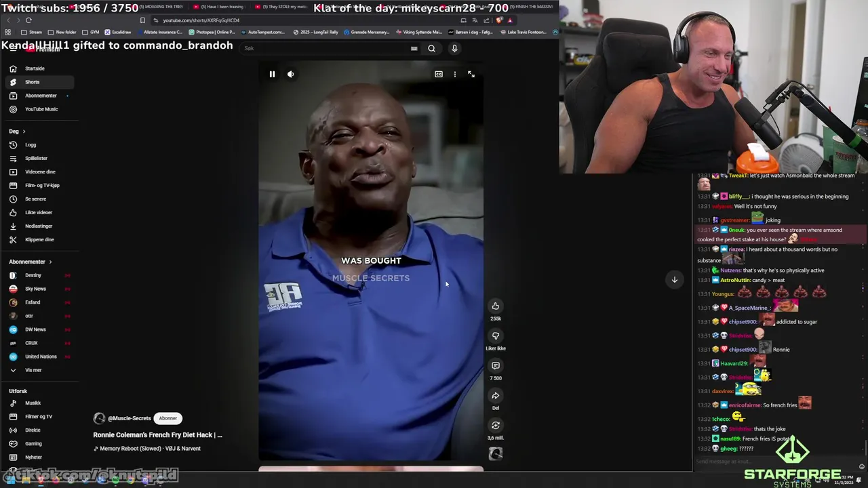Open Klippene dine
This screenshot has height=488, width=868.
point(40,240)
